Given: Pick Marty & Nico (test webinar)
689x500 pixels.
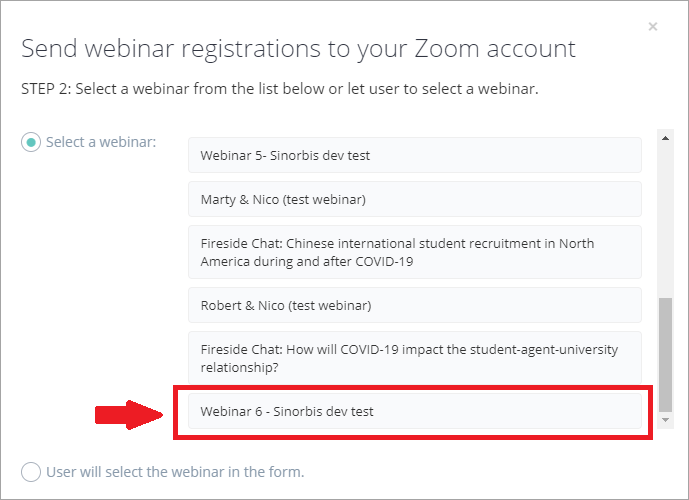Looking at the screenshot, I should coord(414,199).
